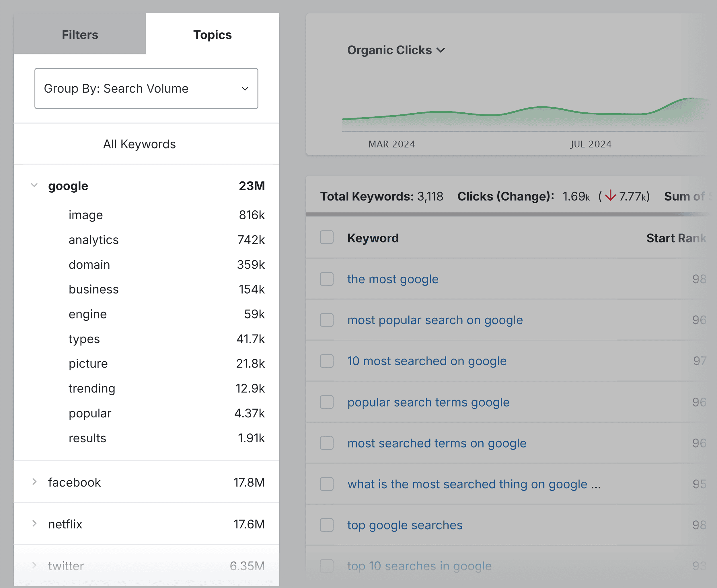
Task: Switch to the Filters tab
Action: pos(80,35)
